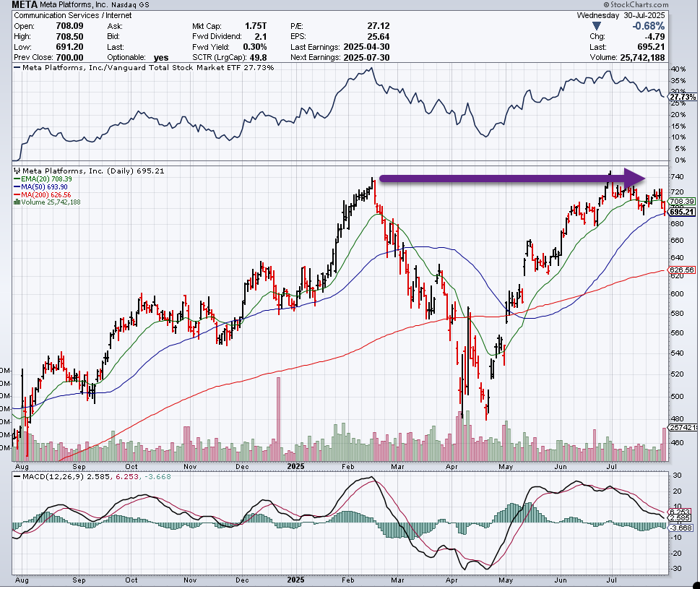Click the Bid label in the quote table
Viewport: 700px width, 589px height.
click(x=114, y=37)
